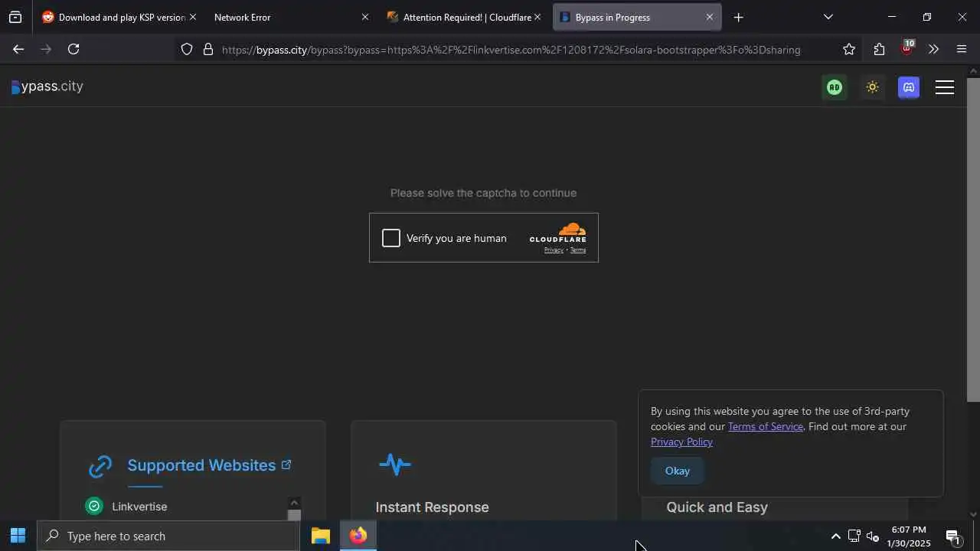Open uBlock Origin extension icon
This screenshot has height=551, width=980.
tap(907, 49)
